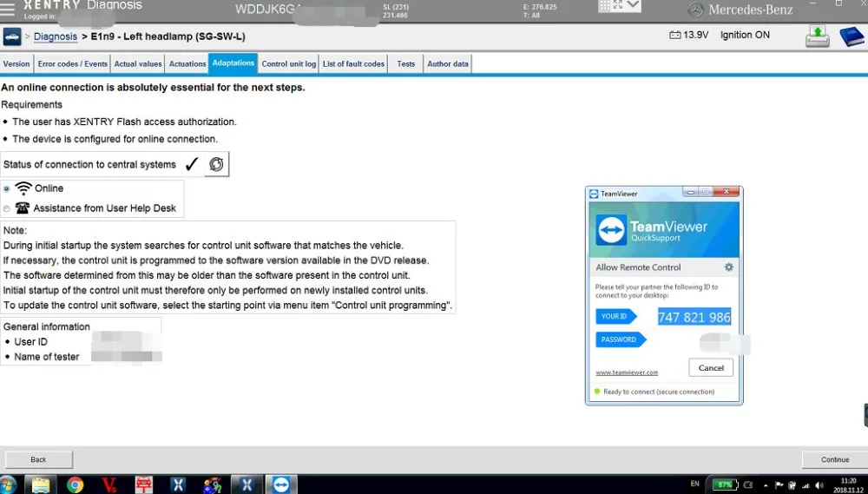Switch to List of fault codes tab

[x=353, y=63]
